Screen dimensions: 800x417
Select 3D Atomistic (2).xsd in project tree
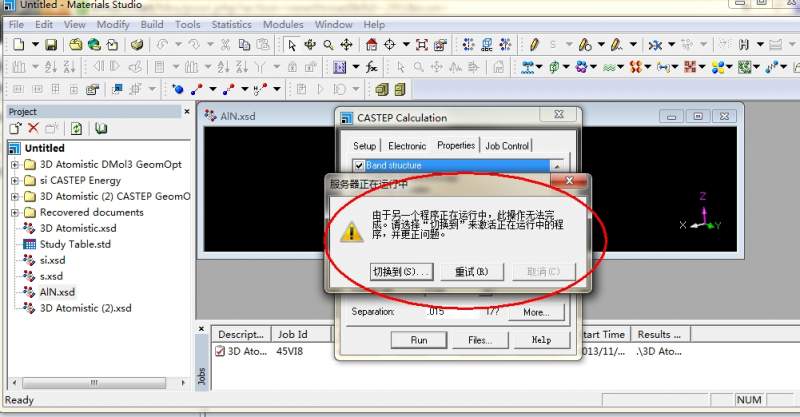click(x=85, y=308)
